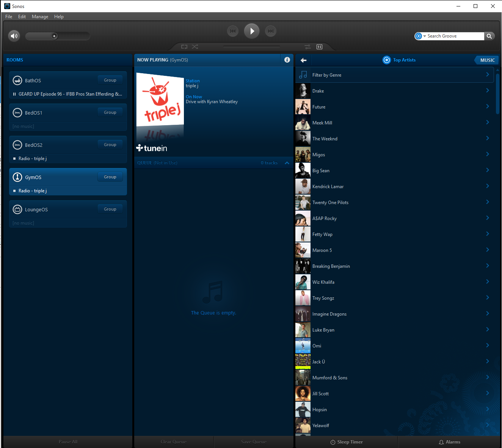Toggle shuffle mode

tap(195, 47)
